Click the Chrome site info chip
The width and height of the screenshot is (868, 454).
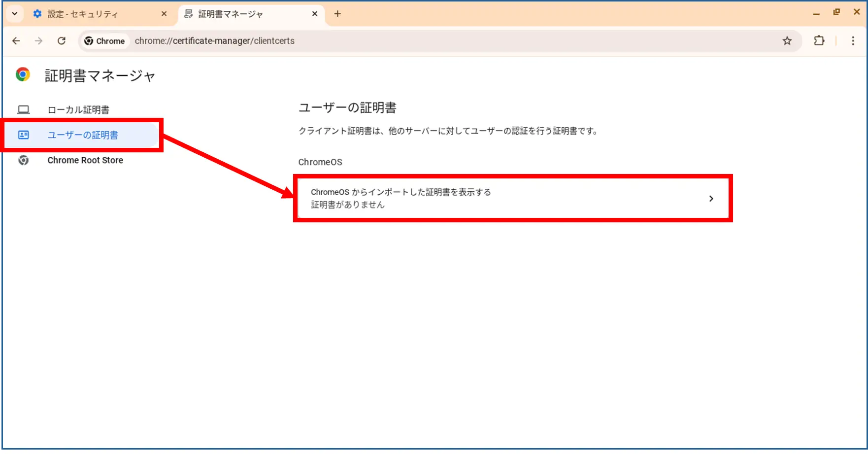pyautogui.click(x=104, y=41)
